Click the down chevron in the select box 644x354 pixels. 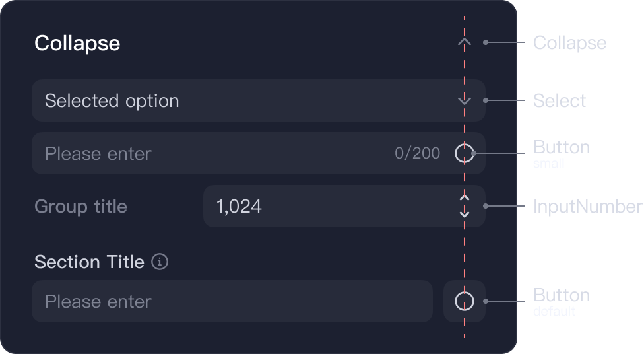465,101
